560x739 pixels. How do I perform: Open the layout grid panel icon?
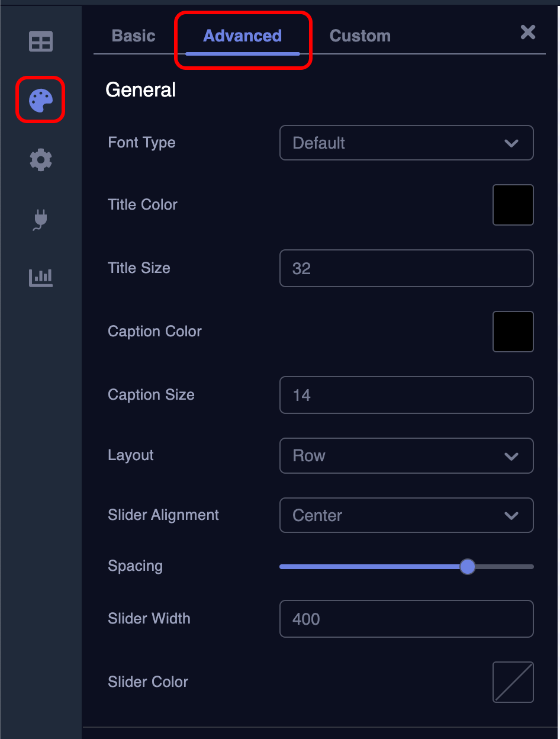(x=40, y=41)
